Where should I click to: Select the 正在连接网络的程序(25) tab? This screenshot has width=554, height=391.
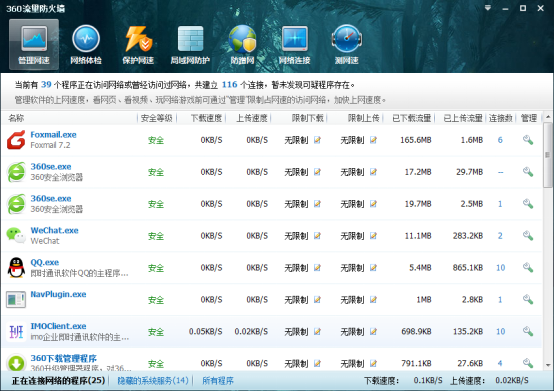pyautogui.click(x=58, y=380)
